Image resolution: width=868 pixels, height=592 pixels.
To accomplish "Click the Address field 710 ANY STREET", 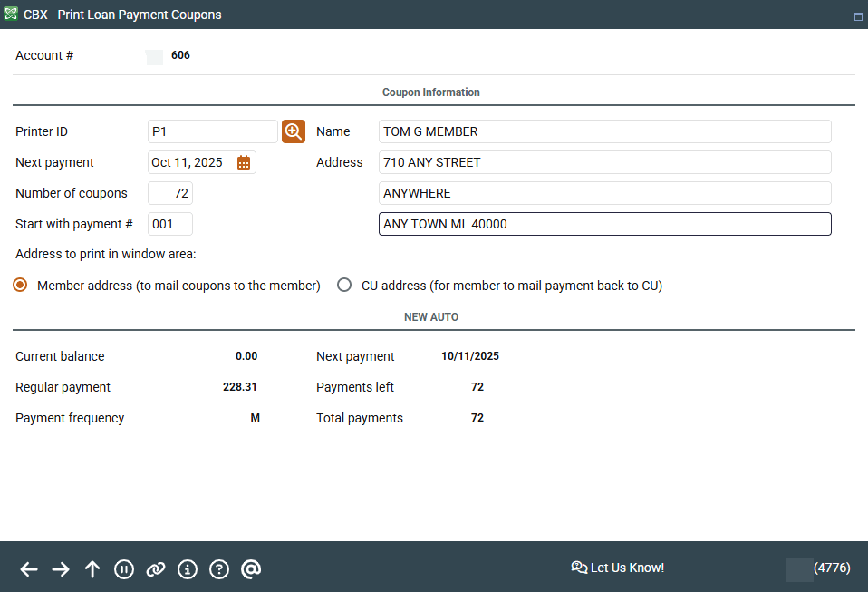I will (604, 162).
